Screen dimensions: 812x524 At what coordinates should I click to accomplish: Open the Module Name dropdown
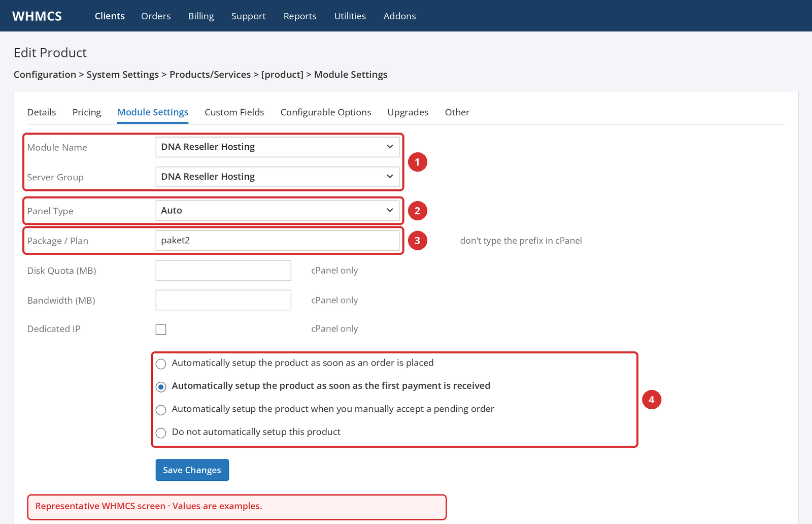(x=278, y=147)
